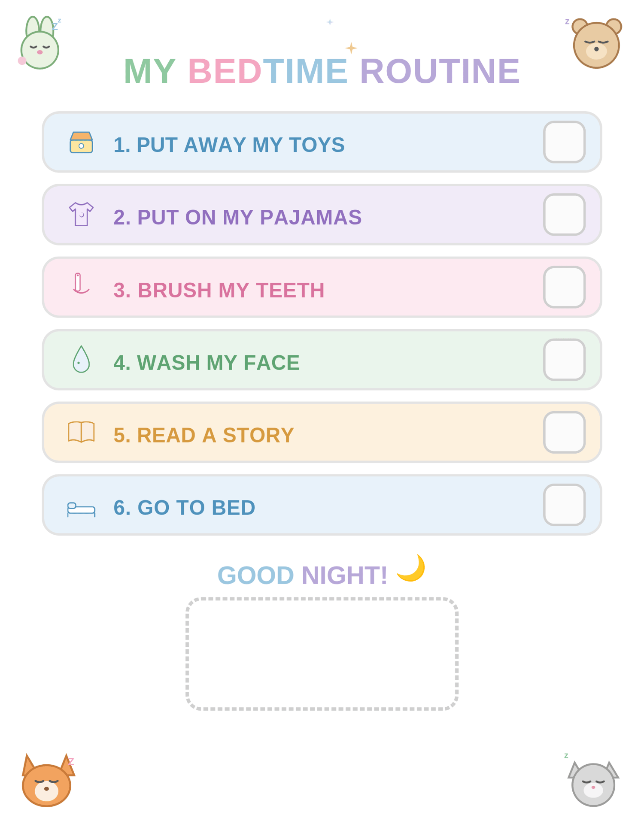Screen dimensions: 644x833
Task: Click the crescent moon icon
Action: (x=411, y=568)
